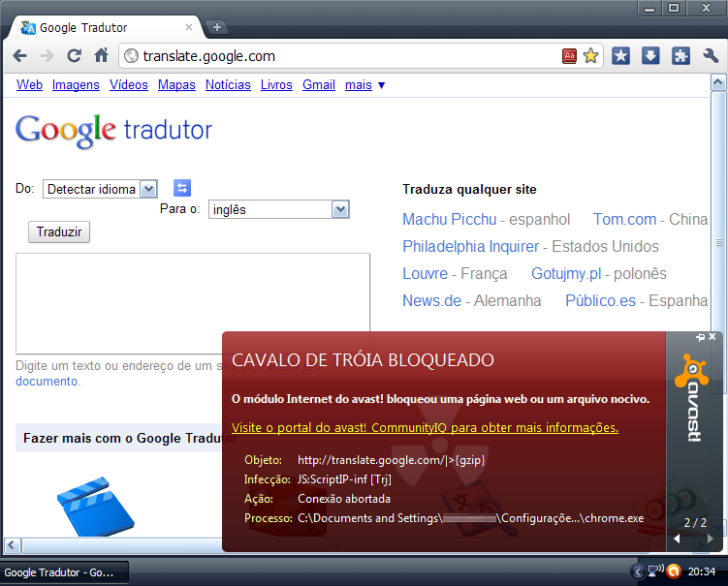Reload the page with the refresh icon
728x586 pixels.
pos(74,56)
